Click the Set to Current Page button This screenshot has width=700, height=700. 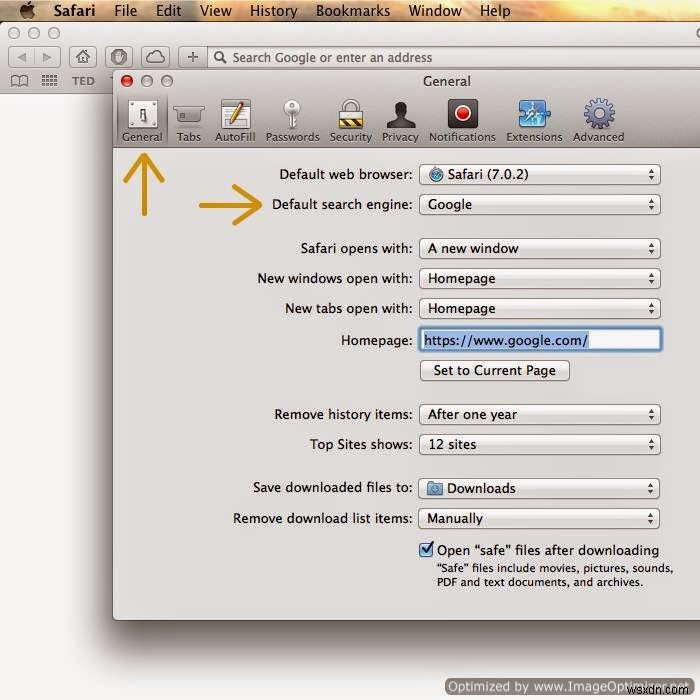click(x=495, y=371)
